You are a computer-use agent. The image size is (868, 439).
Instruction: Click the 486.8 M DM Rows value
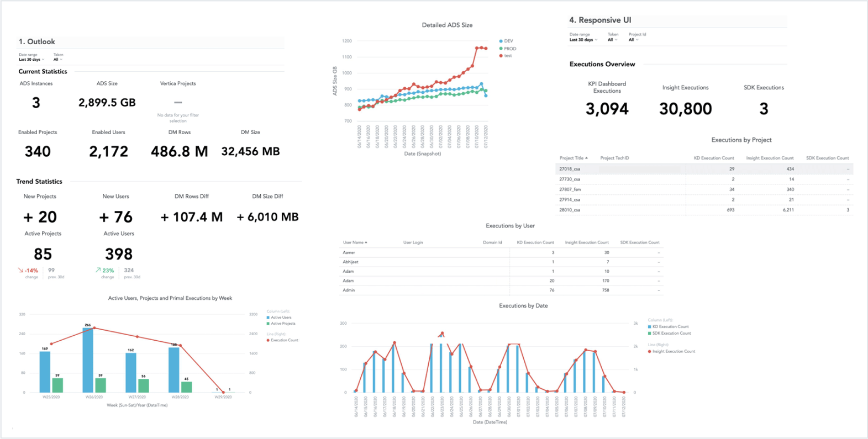[180, 151]
